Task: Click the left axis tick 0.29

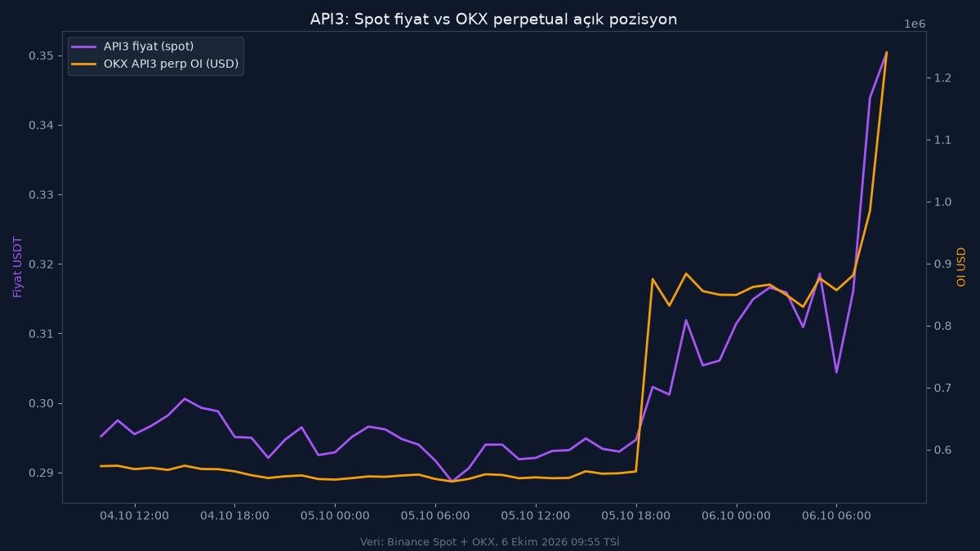Action: point(41,473)
